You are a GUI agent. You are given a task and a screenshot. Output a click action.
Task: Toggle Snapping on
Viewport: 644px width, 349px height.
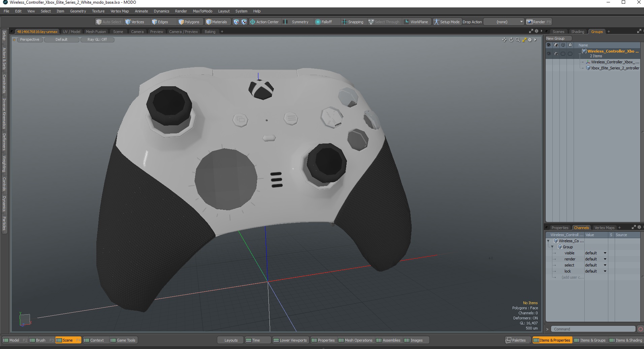click(x=352, y=22)
